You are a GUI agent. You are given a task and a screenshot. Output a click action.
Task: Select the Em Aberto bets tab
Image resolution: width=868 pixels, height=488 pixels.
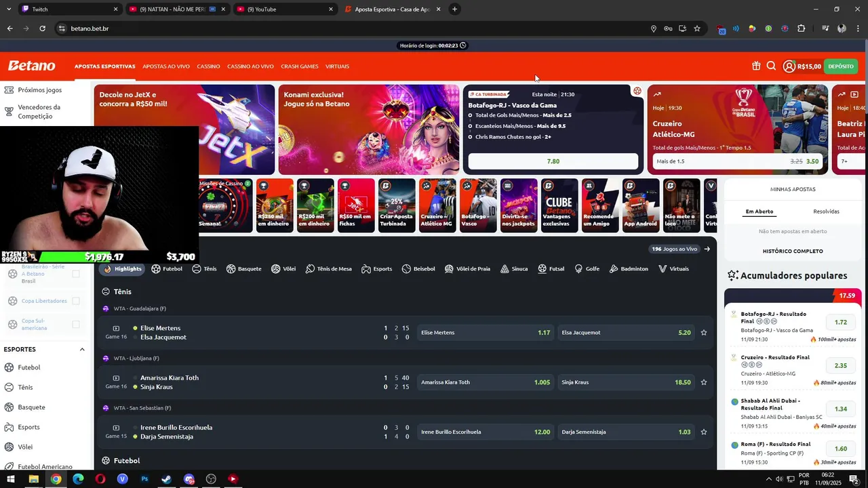pos(759,211)
